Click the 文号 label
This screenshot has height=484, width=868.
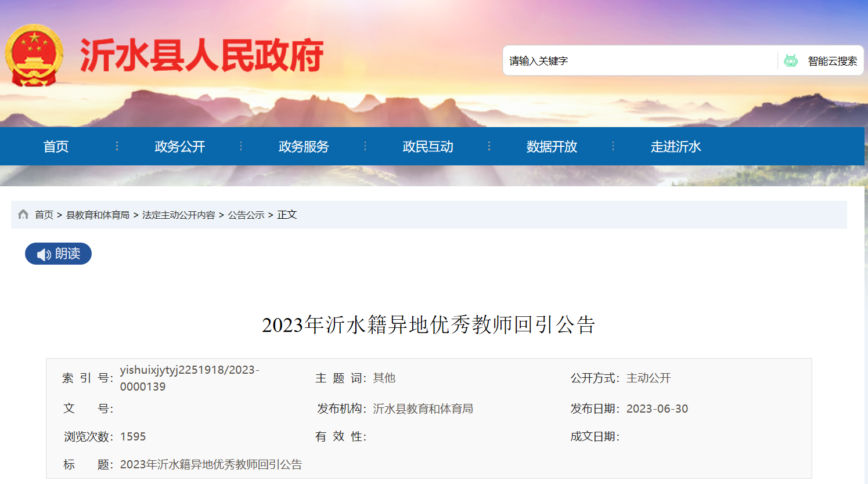pos(88,409)
